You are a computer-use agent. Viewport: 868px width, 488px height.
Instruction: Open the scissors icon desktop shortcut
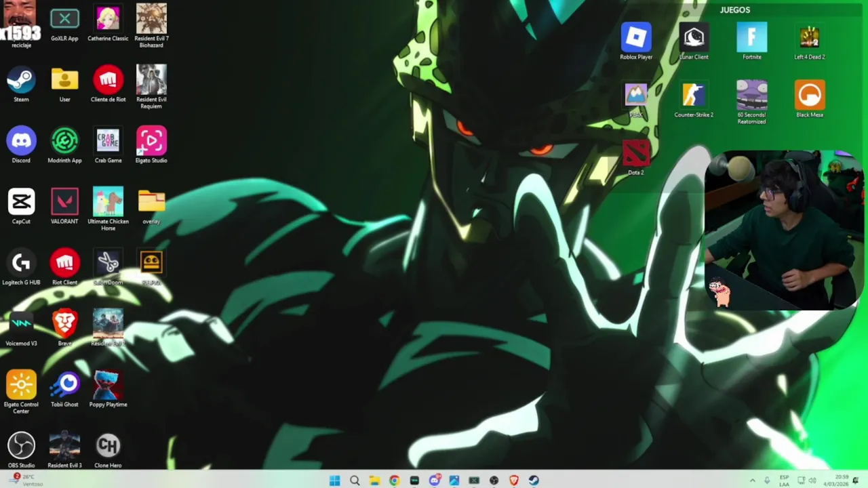108,268
